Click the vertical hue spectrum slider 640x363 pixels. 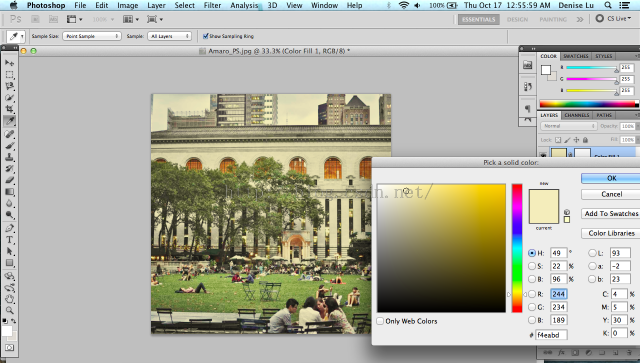pos(517,248)
